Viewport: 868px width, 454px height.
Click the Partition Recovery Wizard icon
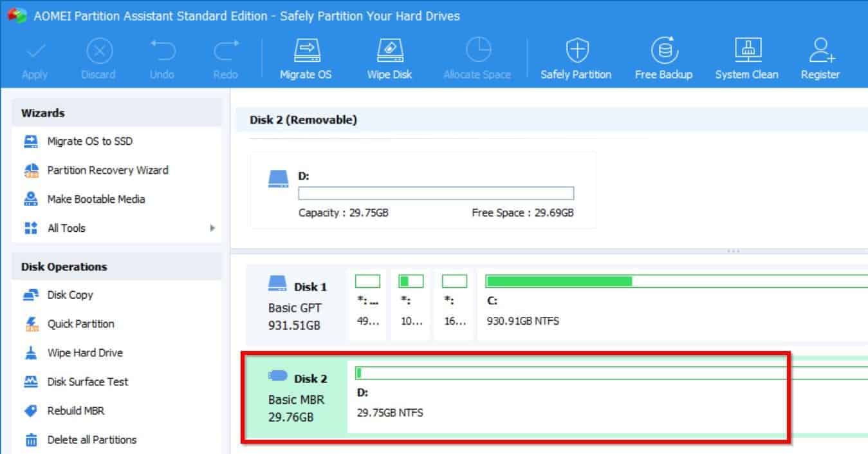31,170
